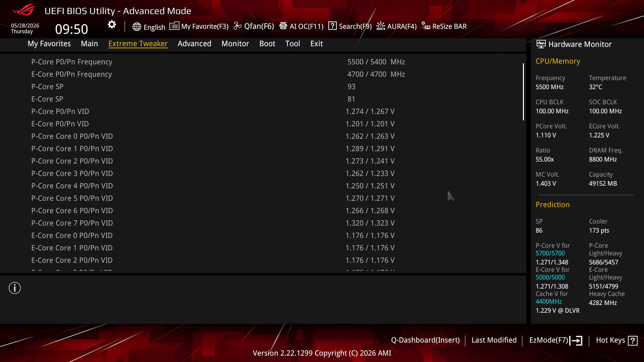Image resolution: width=644 pixels, height=362 pixels.
Task: Click the ROG logo icon
Action: pyautogui.click(x=24, y=10)
